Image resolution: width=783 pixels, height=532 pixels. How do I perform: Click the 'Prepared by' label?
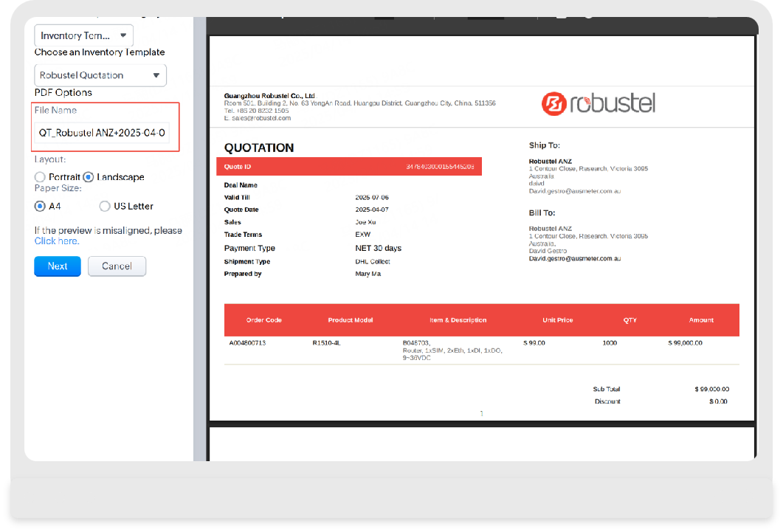pyautogui.click(x=243, y=274)
